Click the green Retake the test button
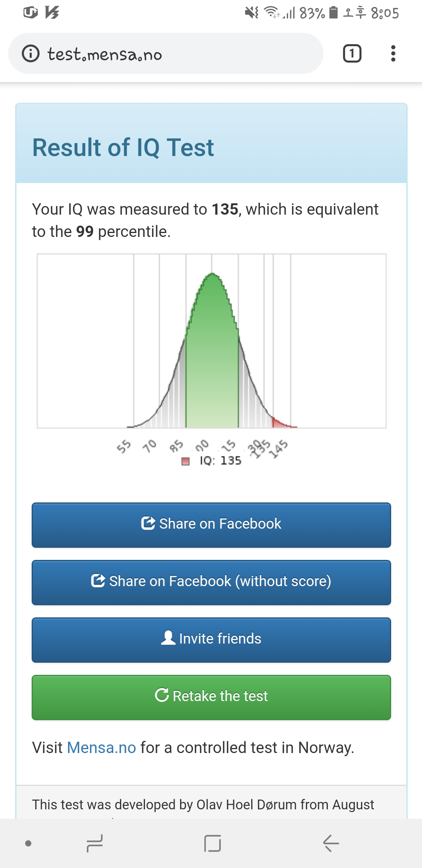 pos(211,698)
